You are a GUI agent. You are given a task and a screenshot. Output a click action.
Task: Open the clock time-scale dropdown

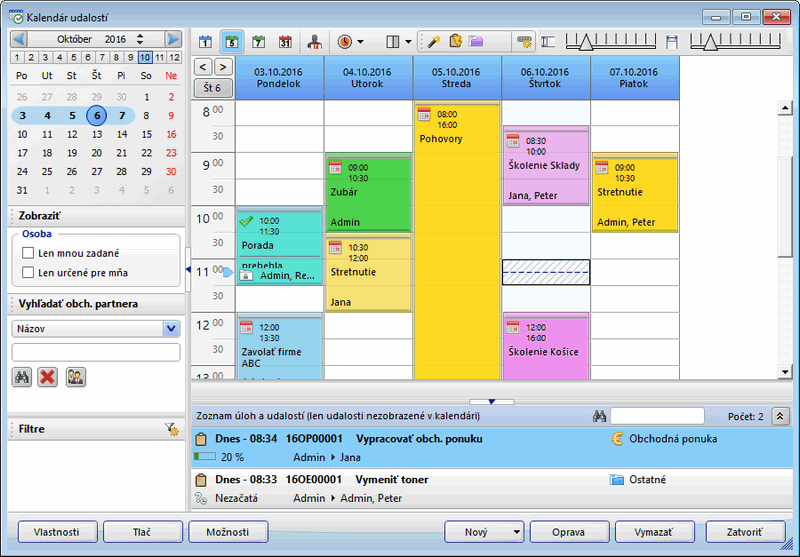(350, 42)
